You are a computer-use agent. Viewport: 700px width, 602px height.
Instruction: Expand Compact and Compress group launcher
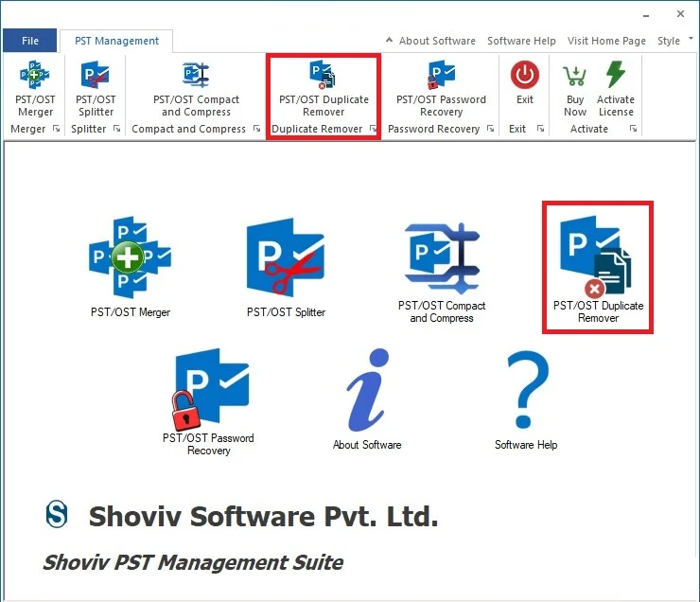256,129
